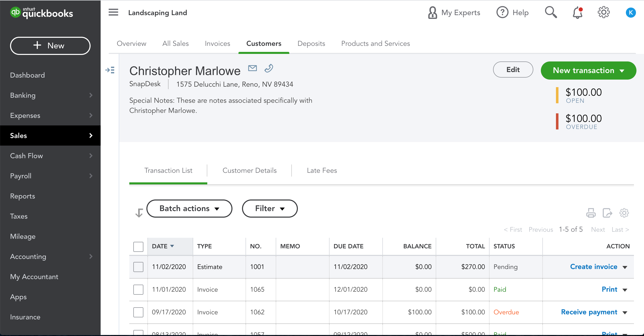Viewport: 644px width, 336px height.
Task: Click Create invoice link
Action: (594, 267)
